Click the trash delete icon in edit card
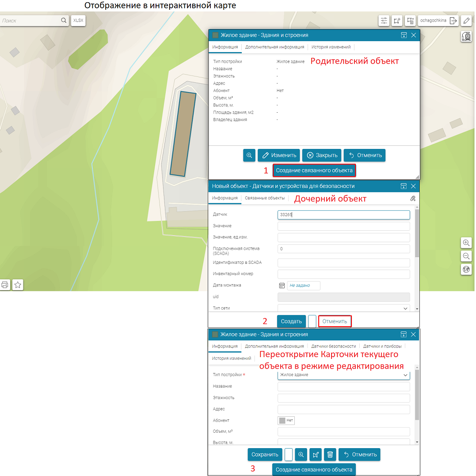The height and width of the screenshot is (476, 476). 330,454
